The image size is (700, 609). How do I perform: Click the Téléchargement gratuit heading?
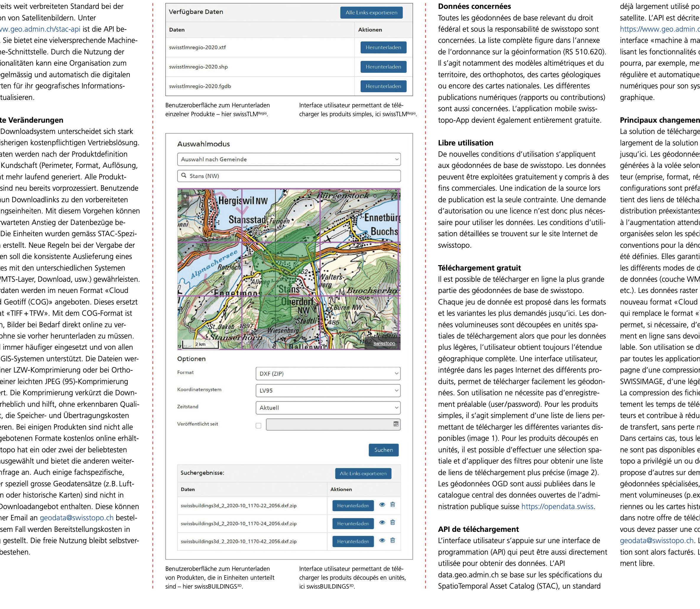click(x=479, y=268)
